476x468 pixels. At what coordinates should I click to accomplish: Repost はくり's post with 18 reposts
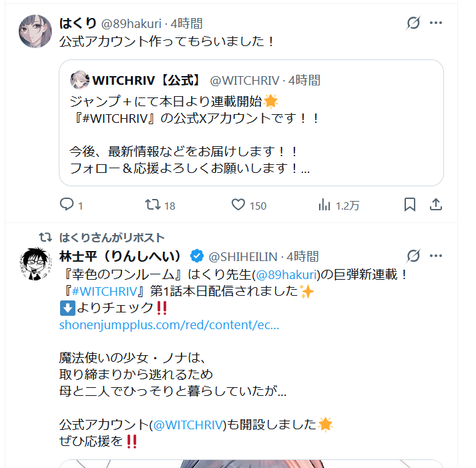[x=153, y=204]
